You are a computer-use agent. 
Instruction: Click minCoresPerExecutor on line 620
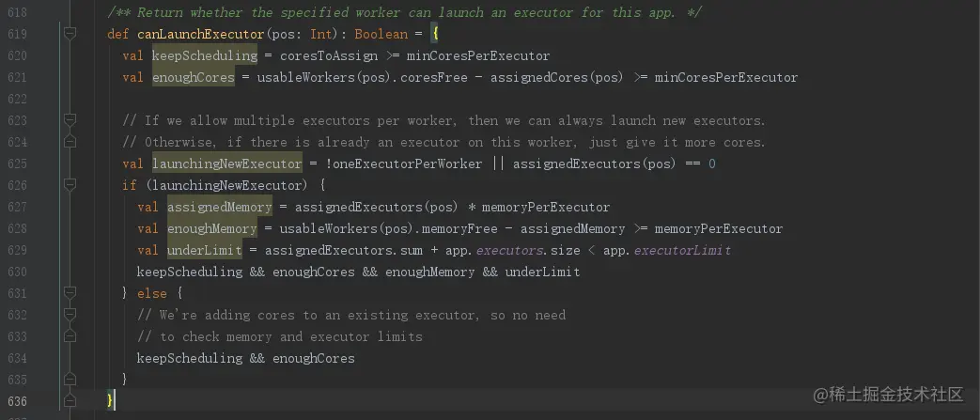click(x=478, y=55)
